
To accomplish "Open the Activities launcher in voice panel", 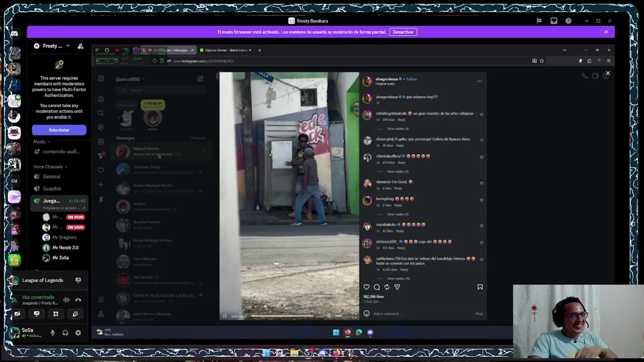I will (x=56, y=314).
